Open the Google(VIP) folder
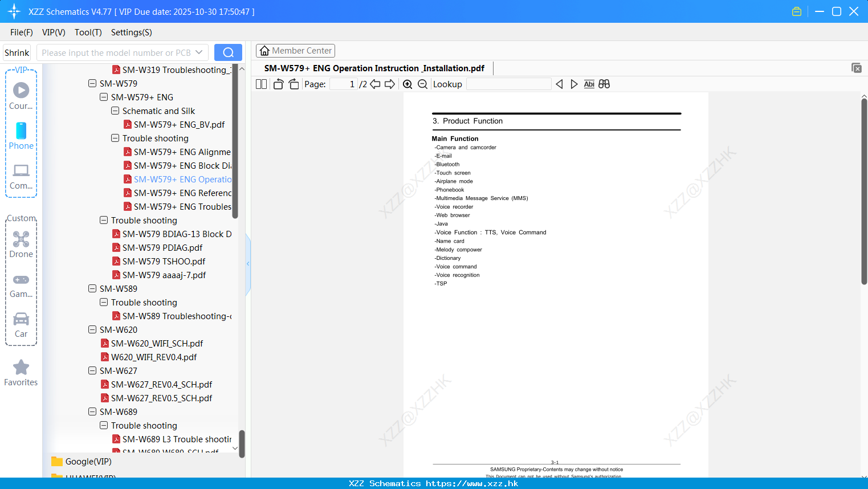The height and width of the screenshot is (489, 868). pyautogui.click(x=81, y=462)
